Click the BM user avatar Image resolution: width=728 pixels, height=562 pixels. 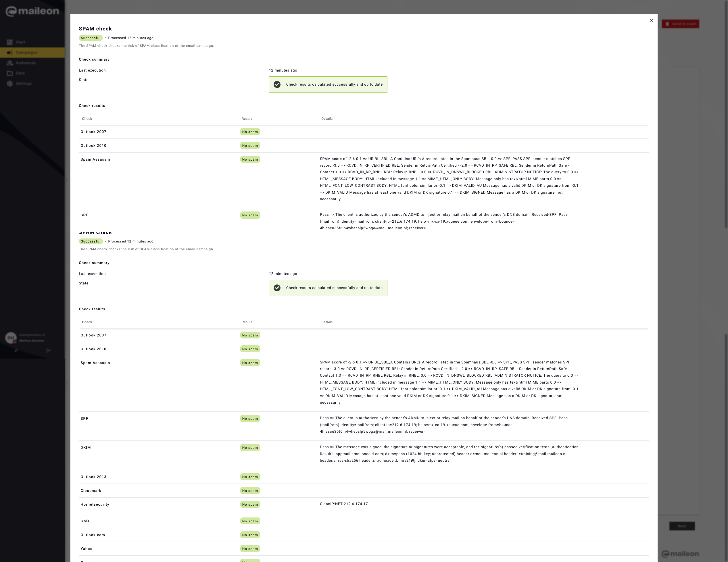tap(11, 338)
